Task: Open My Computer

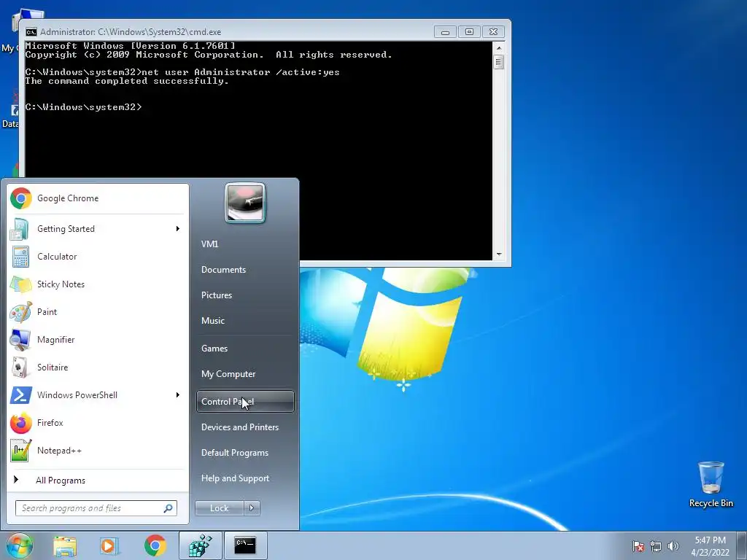Action: coord(245,374)
